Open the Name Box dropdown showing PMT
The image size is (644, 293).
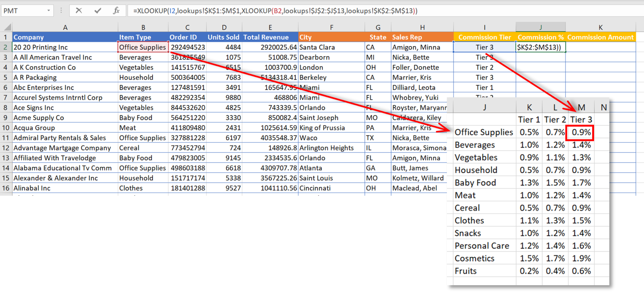(49, 10)
